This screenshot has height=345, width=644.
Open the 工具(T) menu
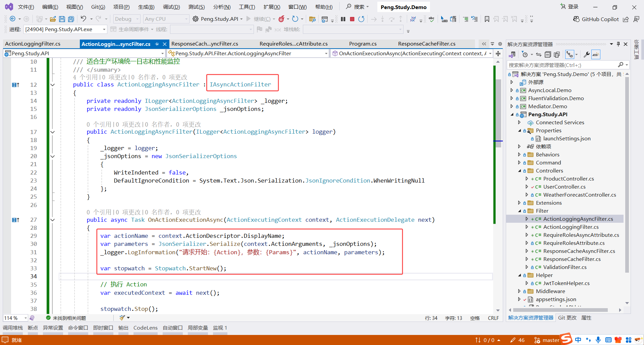click(247, 7)
